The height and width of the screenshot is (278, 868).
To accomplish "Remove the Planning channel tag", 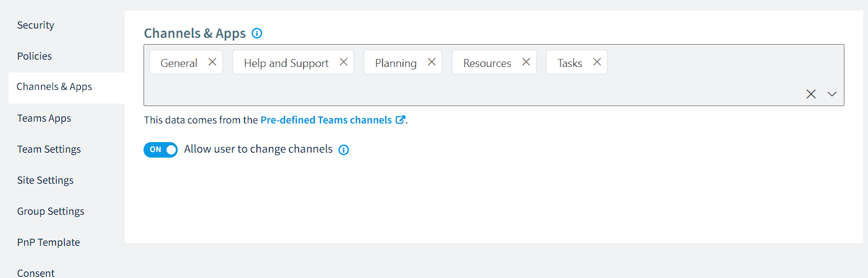I will tap(432, 62).
